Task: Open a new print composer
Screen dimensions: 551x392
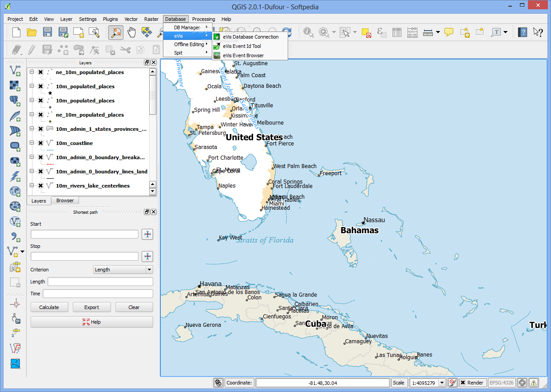Action: 79,32
